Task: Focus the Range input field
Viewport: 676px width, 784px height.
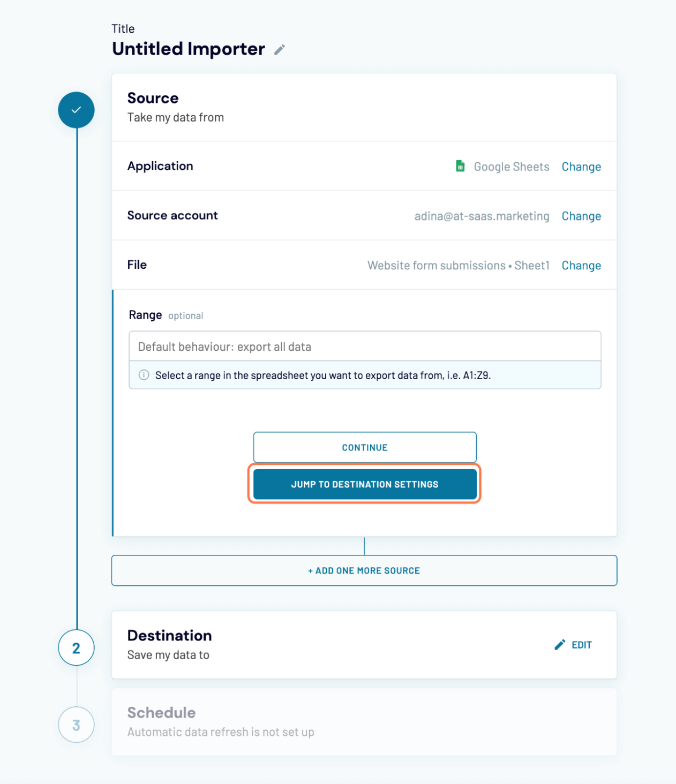Action: pos(364,346)
